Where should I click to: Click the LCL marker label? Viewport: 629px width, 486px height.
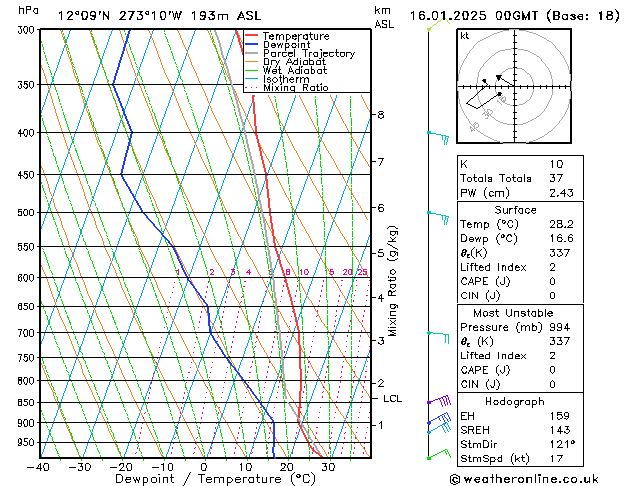pos(392,399)
